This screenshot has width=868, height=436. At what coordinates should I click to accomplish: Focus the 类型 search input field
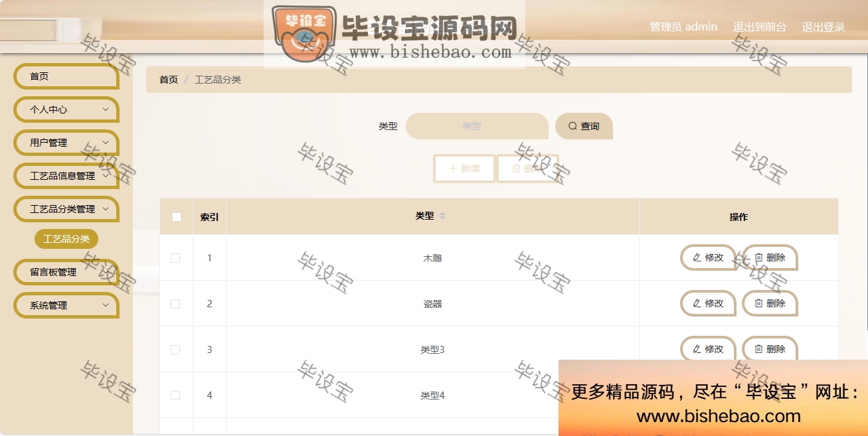pyautogui.click(x=477, y=126)
